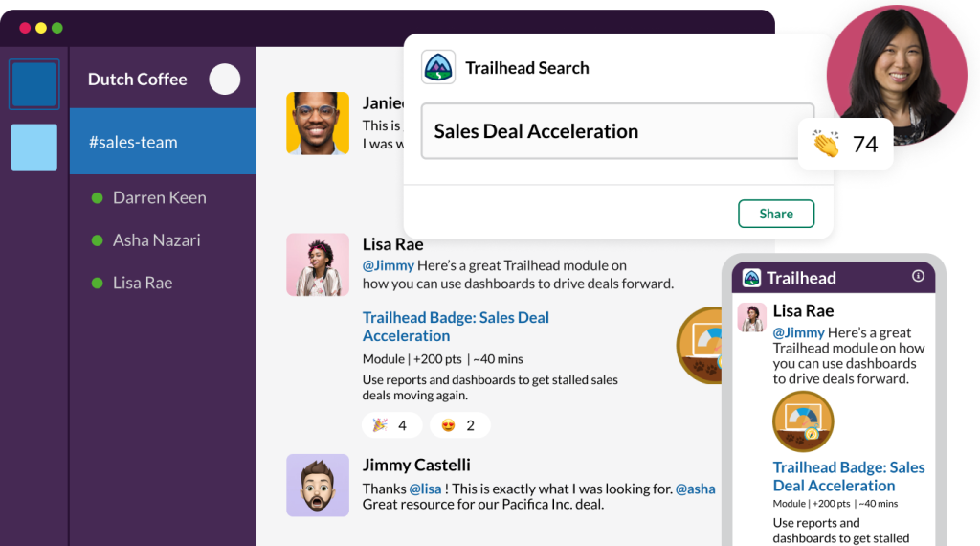Click the Lisa Rae name in mobile panel
The image size is (980, 546).
[803, 311]
